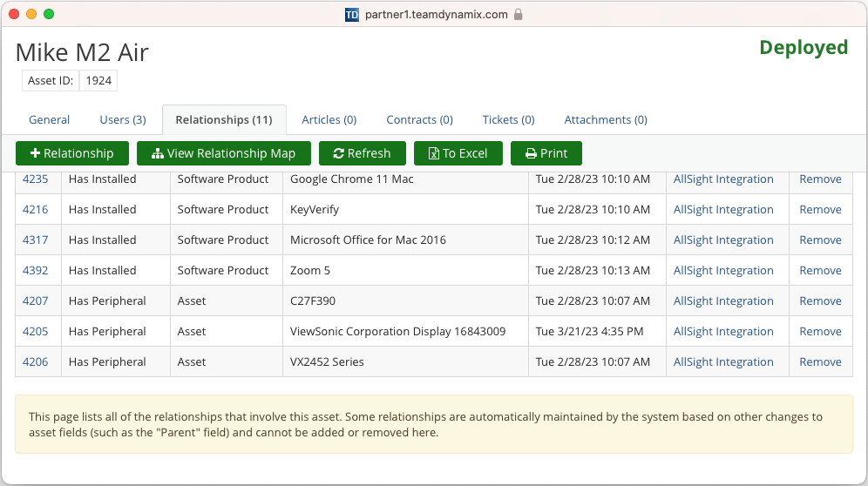The image size is (868, 486).
Task: Open the Tickets (0) tab
Action: pyautogui.click(x=509, y=119)
